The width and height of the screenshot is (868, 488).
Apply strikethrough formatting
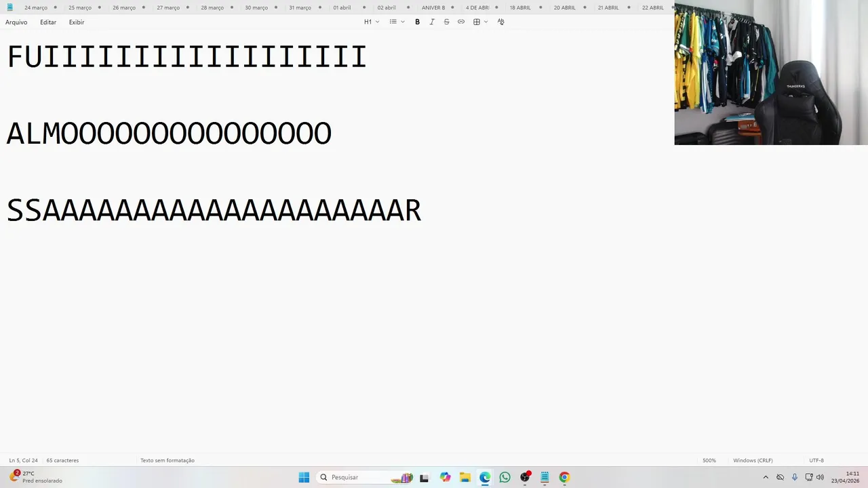[x=446, y=22]
